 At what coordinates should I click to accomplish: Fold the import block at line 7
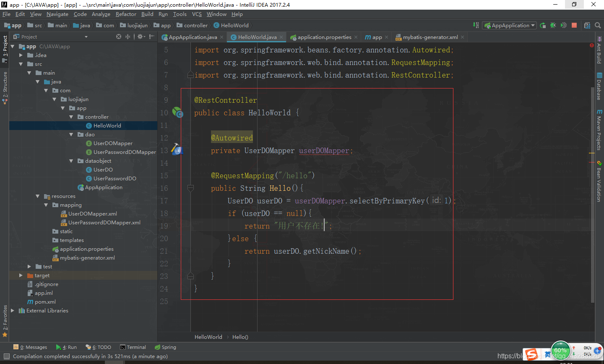pyautogui.click(x=190, y=75)
